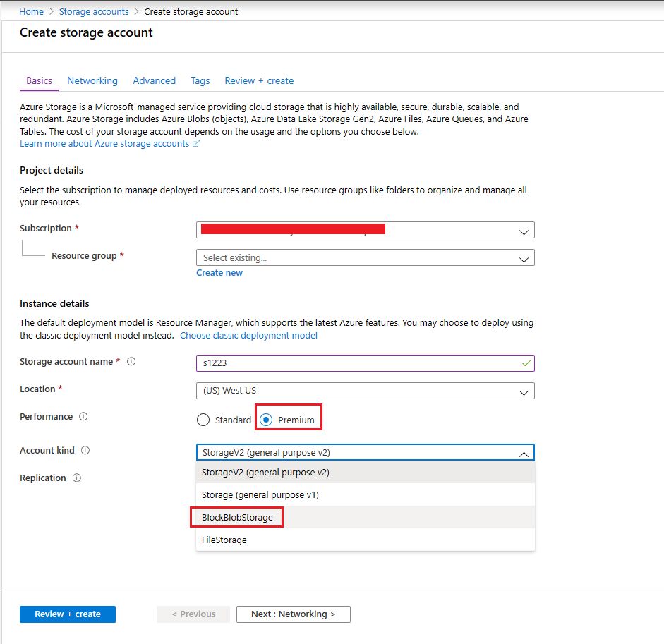Screen dimensions: 664x644
Task: Go to Home in breadcrumb
Action: coord(31,12)
